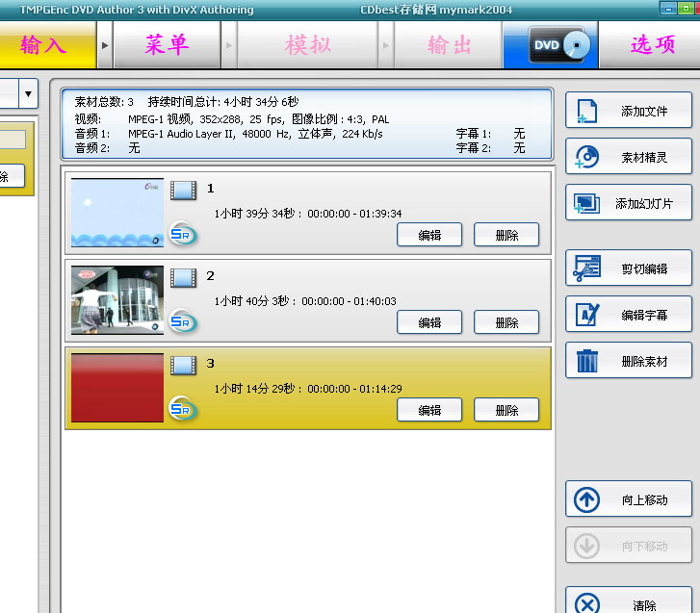Open 素材精灵 source wizard

coord(629,157)
